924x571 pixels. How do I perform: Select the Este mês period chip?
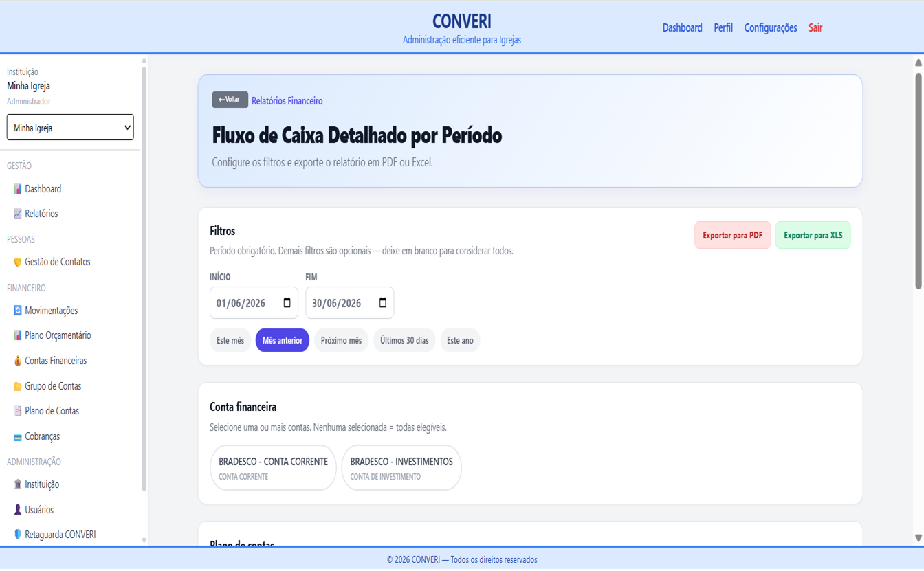(230, 340)
